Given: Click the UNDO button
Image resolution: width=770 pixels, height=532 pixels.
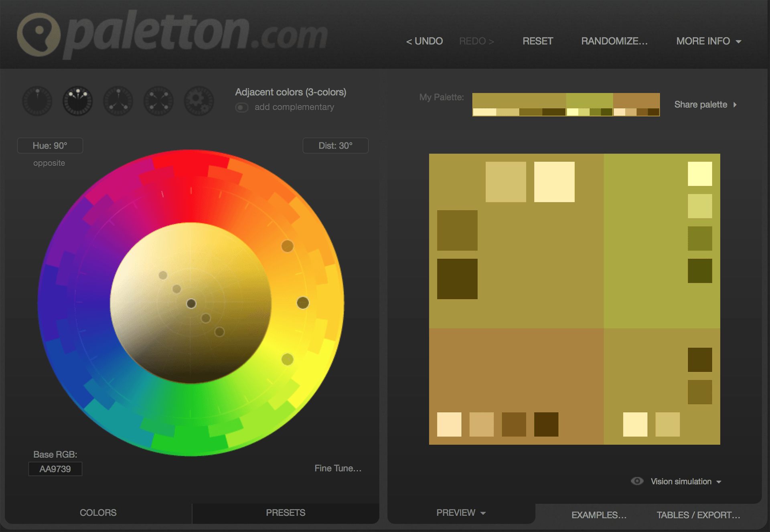Looking at the screenshot, I should (424, 41).
